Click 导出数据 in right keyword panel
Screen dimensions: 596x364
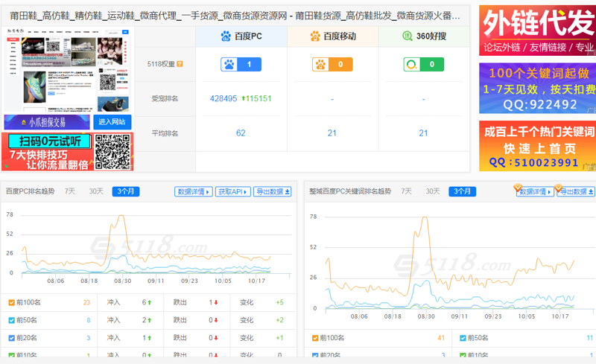pyautogui.click(x=577, y=192)
